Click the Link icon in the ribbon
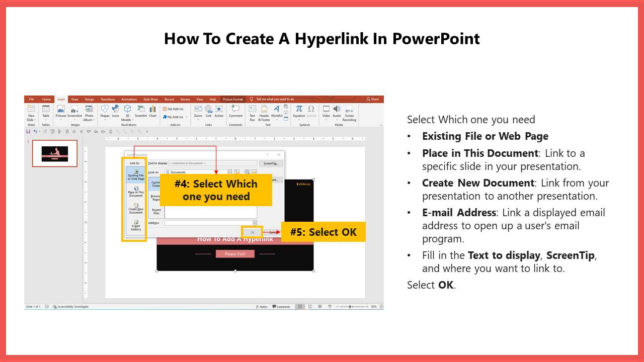 (208, 110)
